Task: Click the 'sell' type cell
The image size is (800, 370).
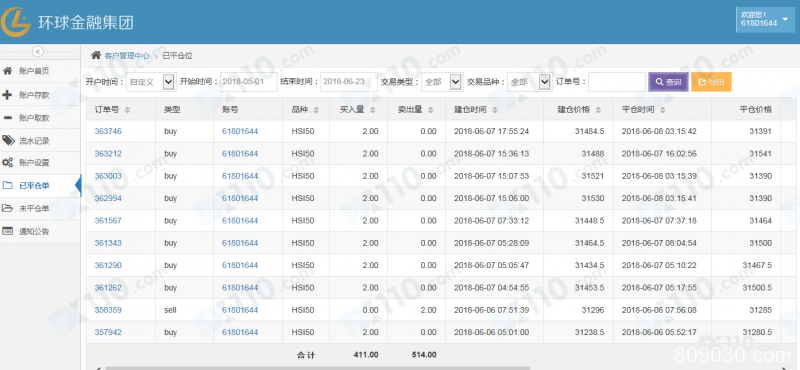Action: tap(170, 310)
